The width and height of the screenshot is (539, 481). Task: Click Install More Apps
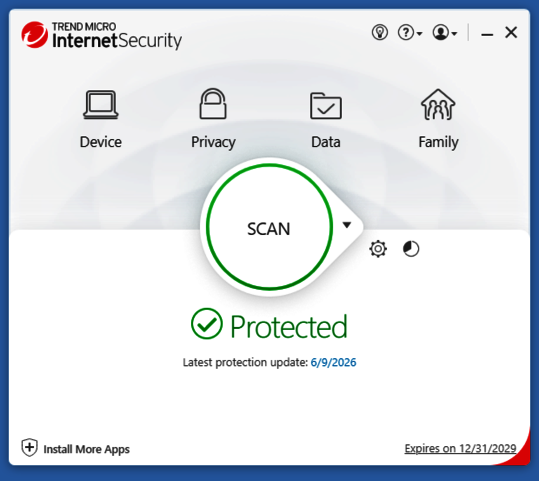click(x=86, y=449)
